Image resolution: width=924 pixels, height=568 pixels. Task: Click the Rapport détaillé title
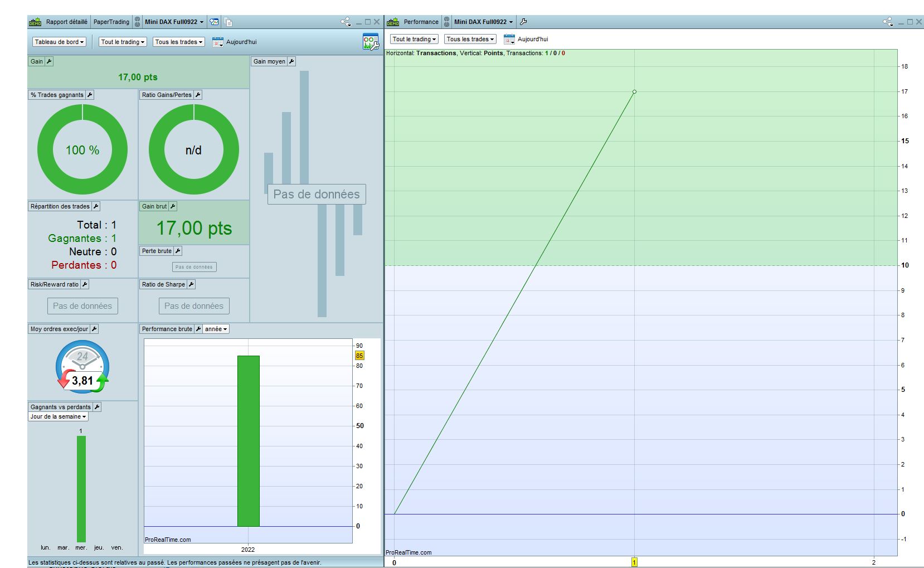67,22
